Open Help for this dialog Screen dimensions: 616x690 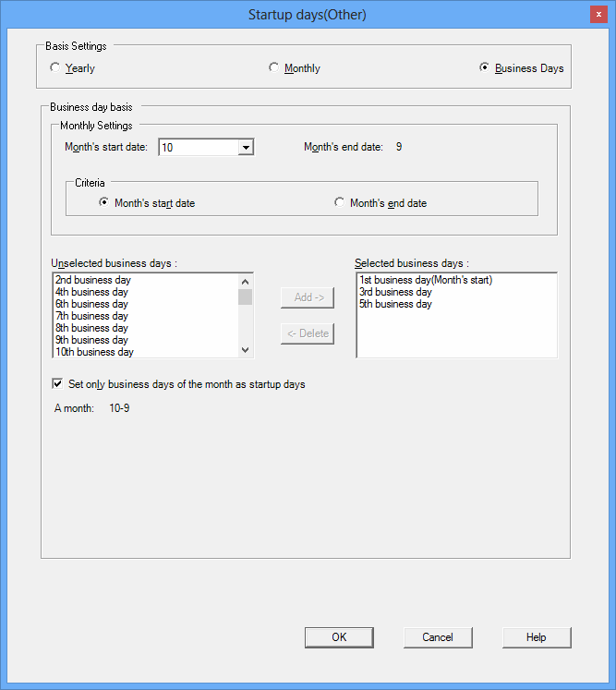[537, 637]
